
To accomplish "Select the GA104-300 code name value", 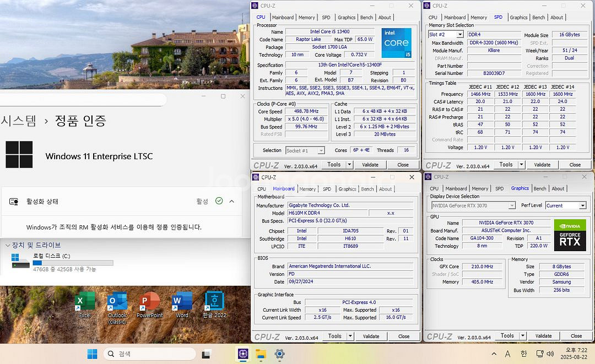I will coord(482,238).
